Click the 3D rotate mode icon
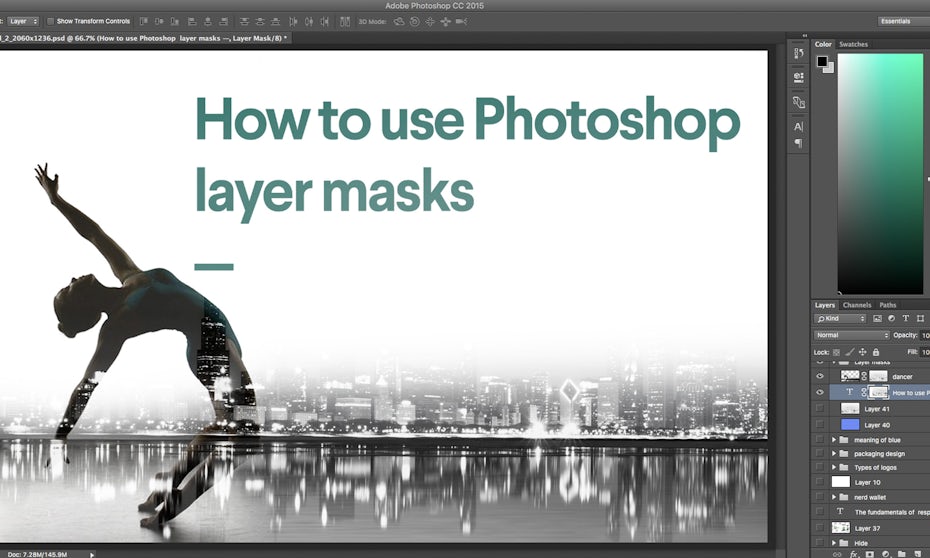The height and width of the screenshot is (558, 930). 399,21
